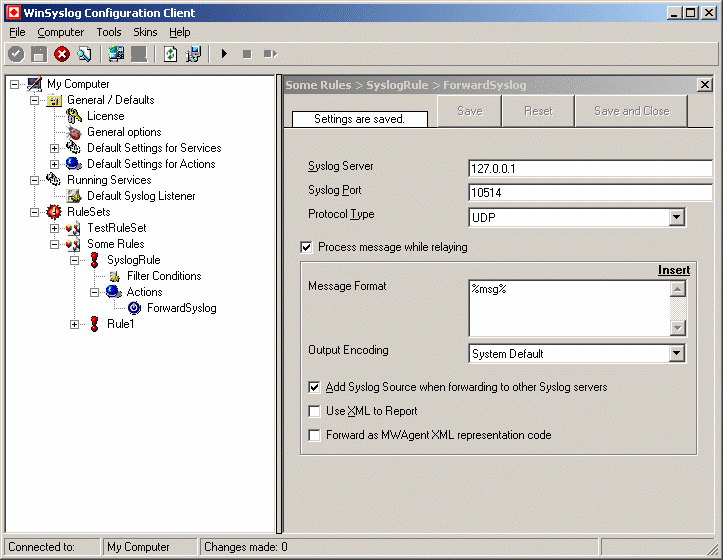This screenshot has width=723, height=560.
Task: Select the ForwardSyslog tree label
Action: [182, 308]
